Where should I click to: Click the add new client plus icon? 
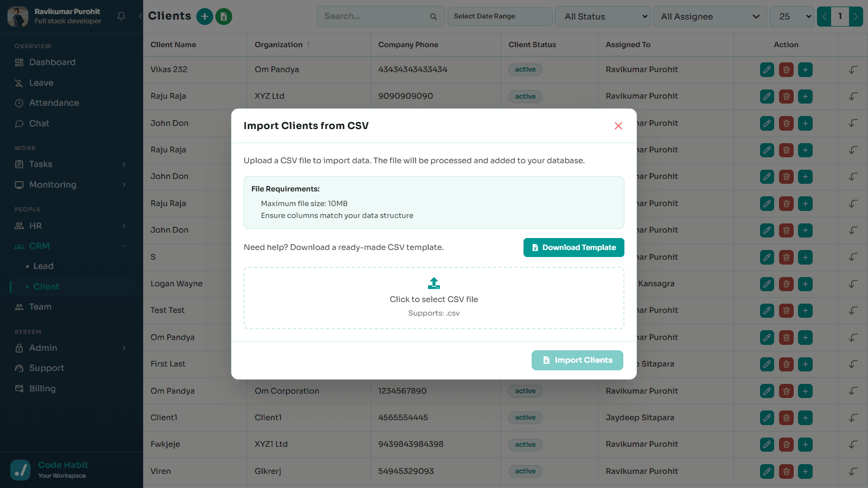click(x=205, y=17)
